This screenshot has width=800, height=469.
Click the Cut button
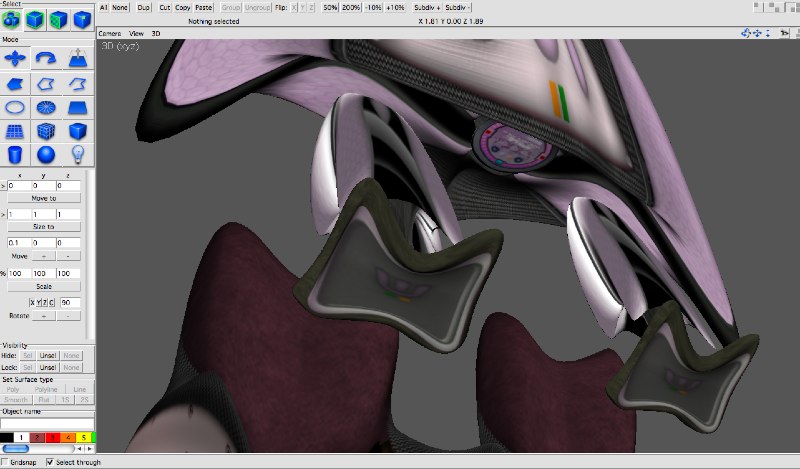coord(164,8)
